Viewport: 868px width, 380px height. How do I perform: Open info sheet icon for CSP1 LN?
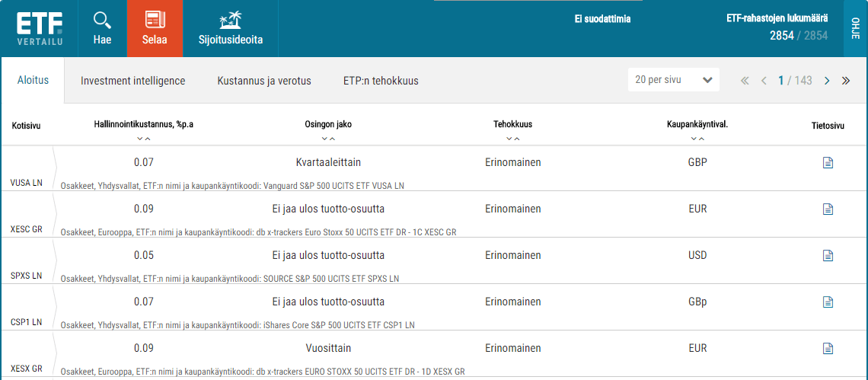tap(828, 302)
